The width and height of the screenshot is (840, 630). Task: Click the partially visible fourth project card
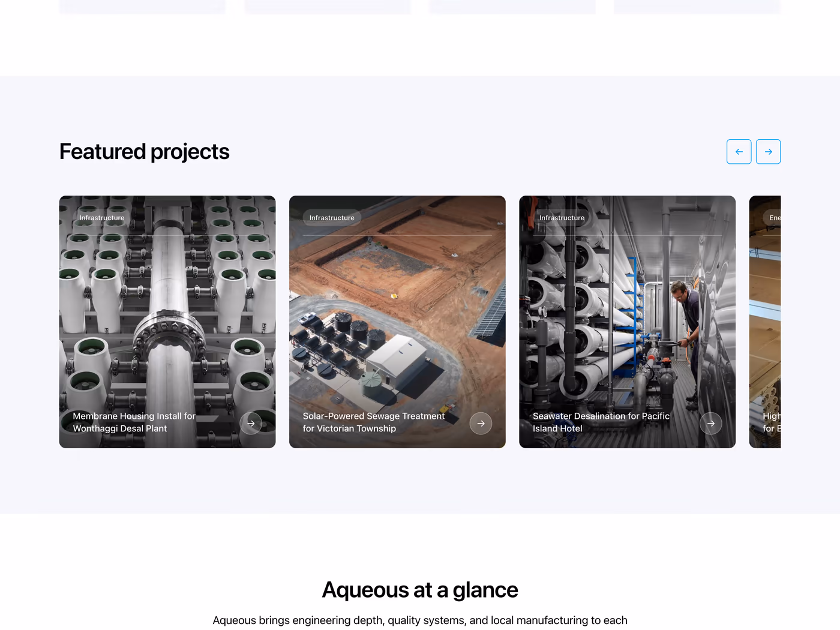coord(765,322)
